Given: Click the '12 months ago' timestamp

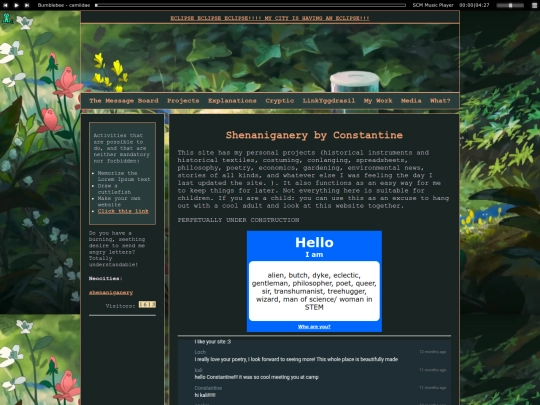Looking at the screenshot, I should pos(433,352).
